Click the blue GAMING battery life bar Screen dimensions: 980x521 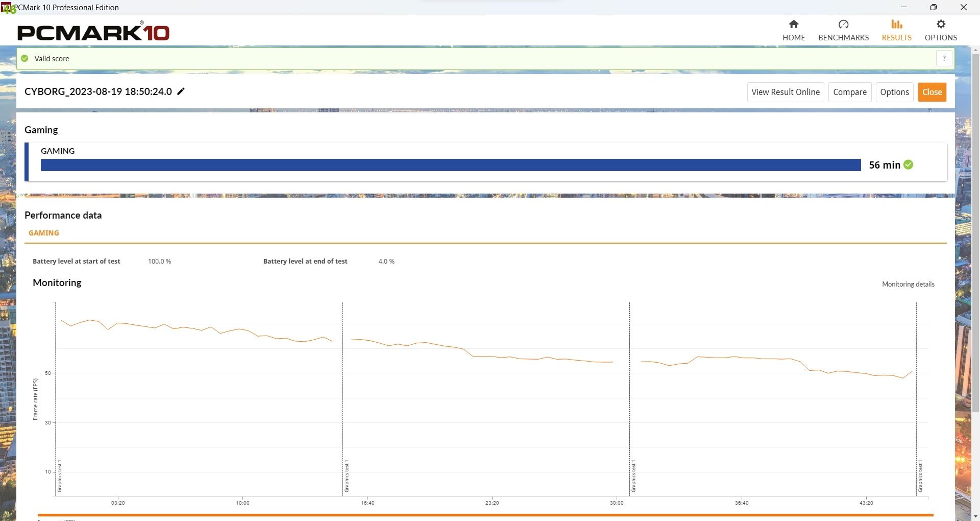click(x=451, y=165)
